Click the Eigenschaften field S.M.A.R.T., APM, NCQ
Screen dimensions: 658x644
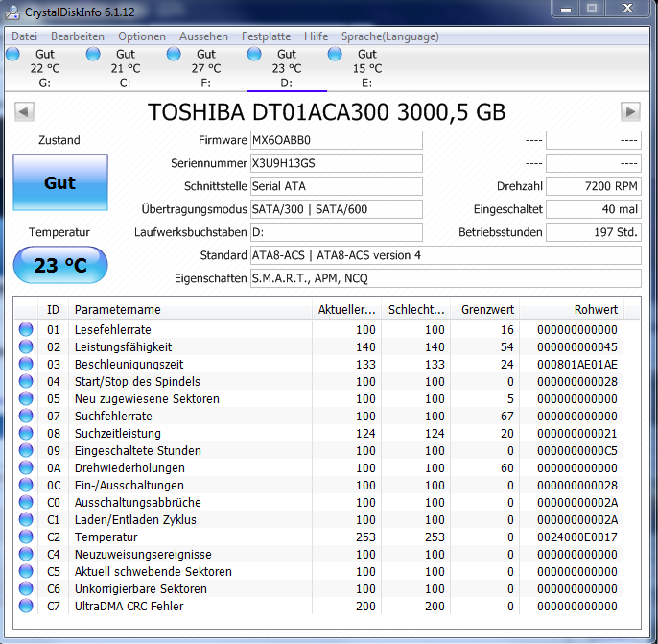[446, 278]
